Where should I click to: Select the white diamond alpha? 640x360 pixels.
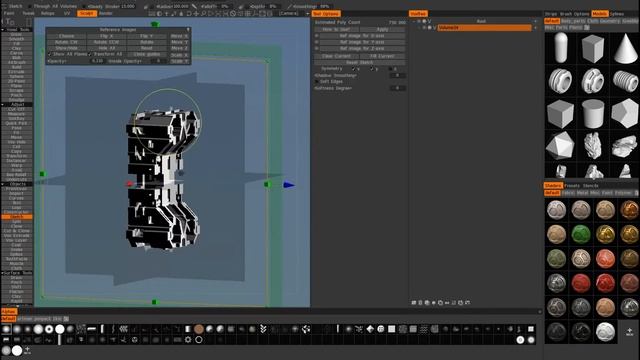coord(370,329)
